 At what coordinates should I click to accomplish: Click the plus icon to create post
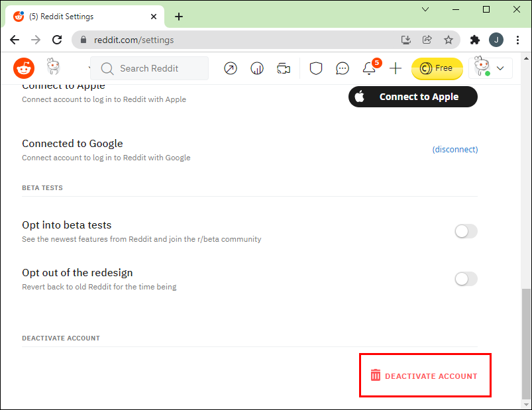[396, 68]
